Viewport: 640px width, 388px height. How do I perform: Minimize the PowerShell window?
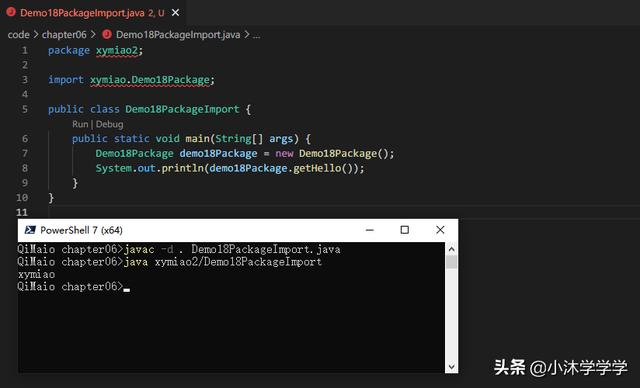(370, 230)
